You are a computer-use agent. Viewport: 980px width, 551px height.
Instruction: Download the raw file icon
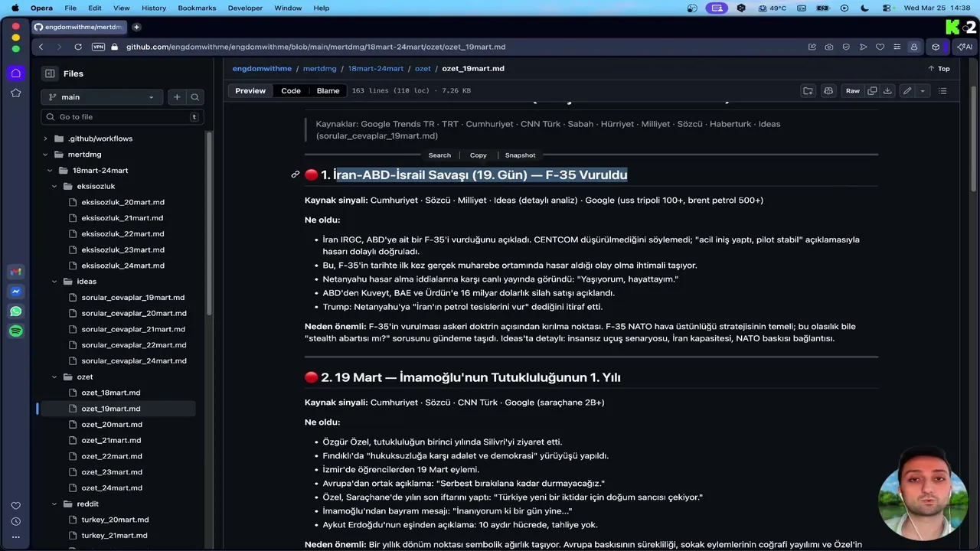887,90
